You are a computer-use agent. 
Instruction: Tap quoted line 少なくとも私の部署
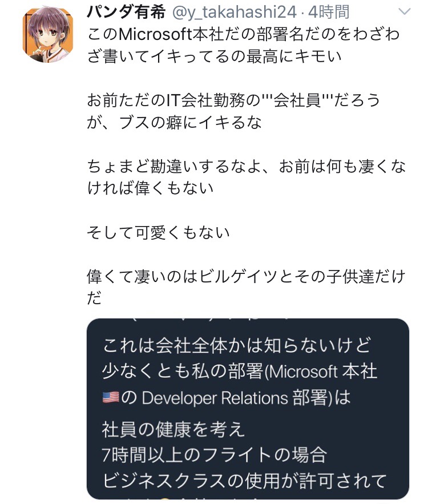tap(240, 372)
